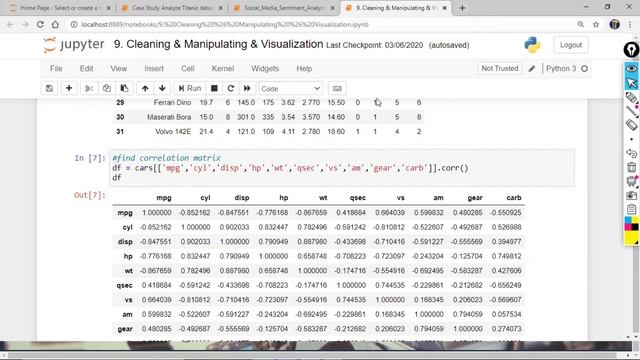Go forward in browser history
Image resolution: width=640 pixels, height=360 pixels.
tap(25, 24)
